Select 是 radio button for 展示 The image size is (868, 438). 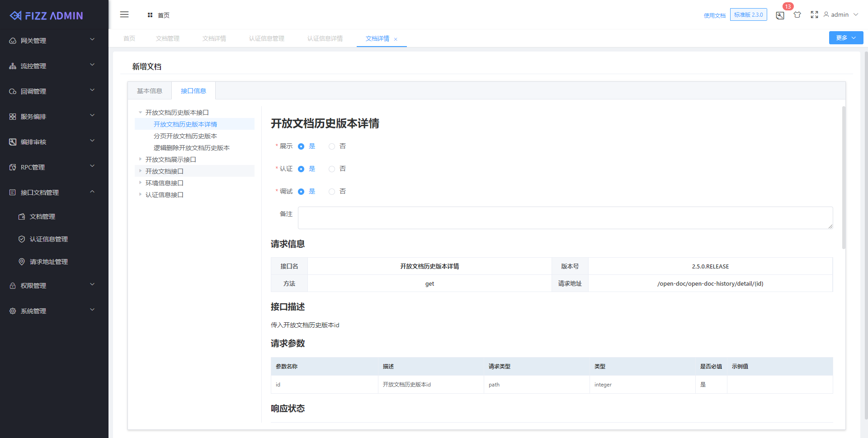(301, 146)
